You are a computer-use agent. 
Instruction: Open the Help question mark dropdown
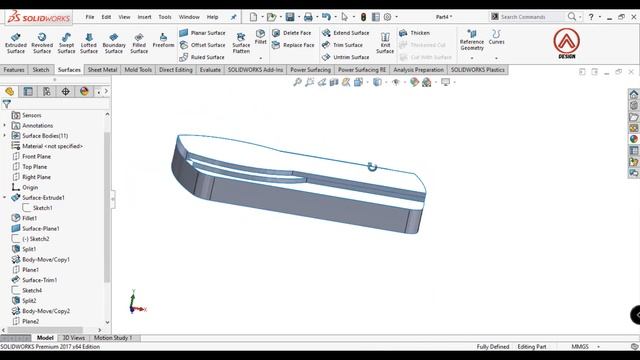point(600,17)
